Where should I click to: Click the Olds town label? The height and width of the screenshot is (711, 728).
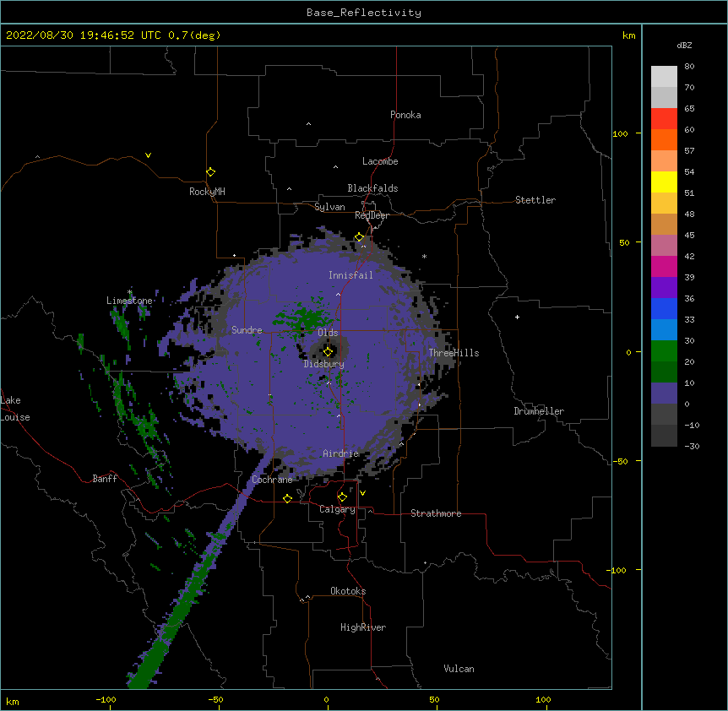pos(328,333)
